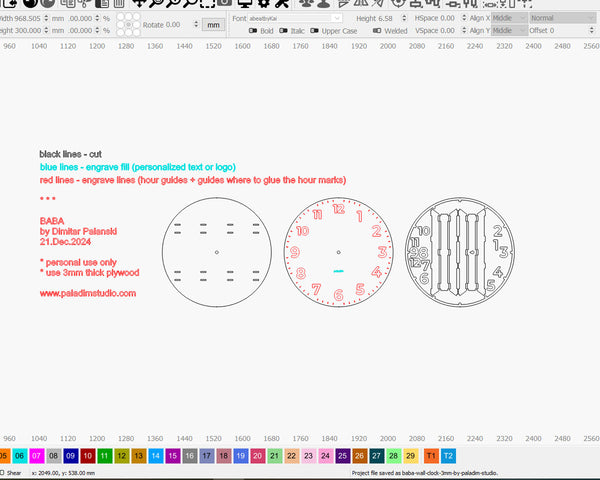Pick palette swatch 09 dark blue
This screenshot has width=600, height=480.
coord(70,456)
